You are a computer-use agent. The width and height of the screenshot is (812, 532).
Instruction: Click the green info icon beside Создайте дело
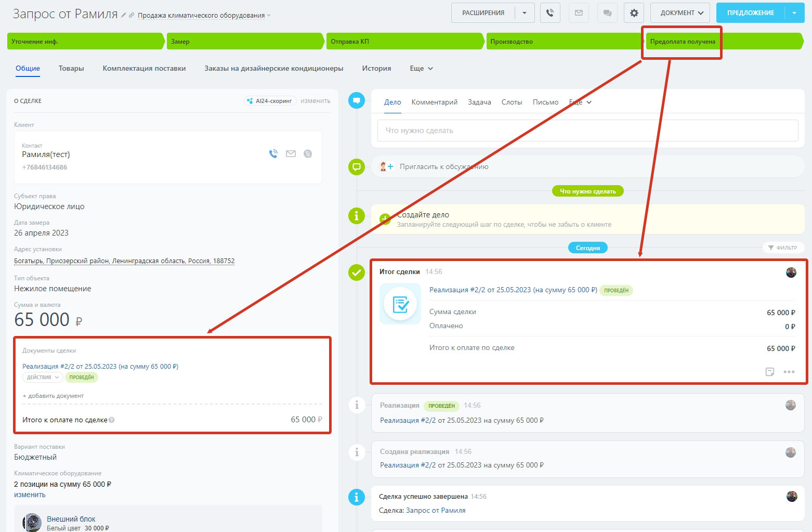coord(357,215)
